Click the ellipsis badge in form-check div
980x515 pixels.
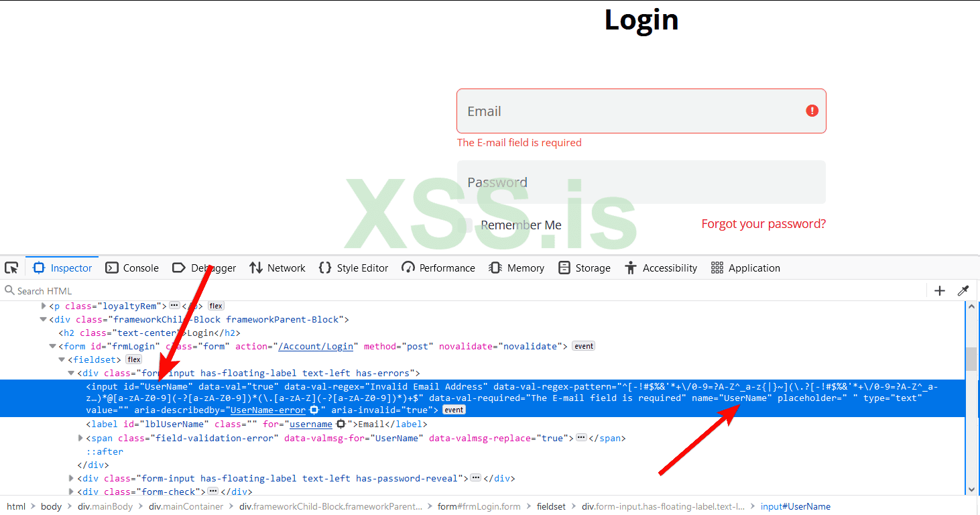[x=213, y=492]
